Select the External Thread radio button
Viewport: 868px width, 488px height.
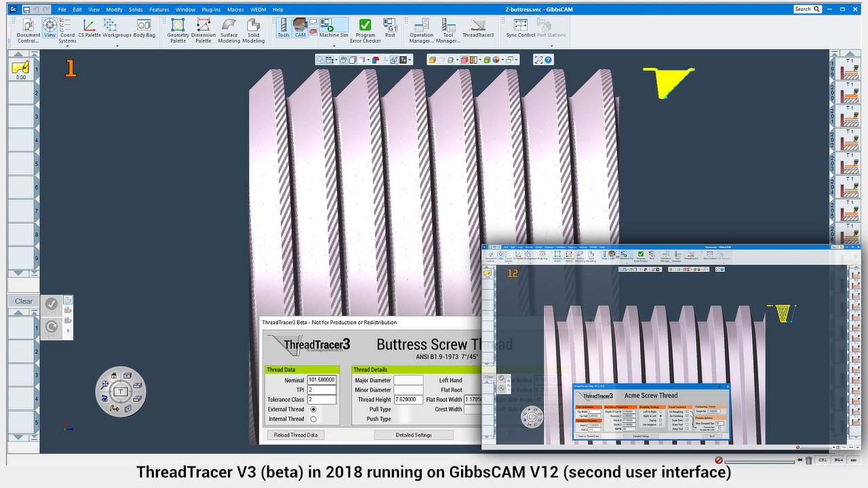313,409
